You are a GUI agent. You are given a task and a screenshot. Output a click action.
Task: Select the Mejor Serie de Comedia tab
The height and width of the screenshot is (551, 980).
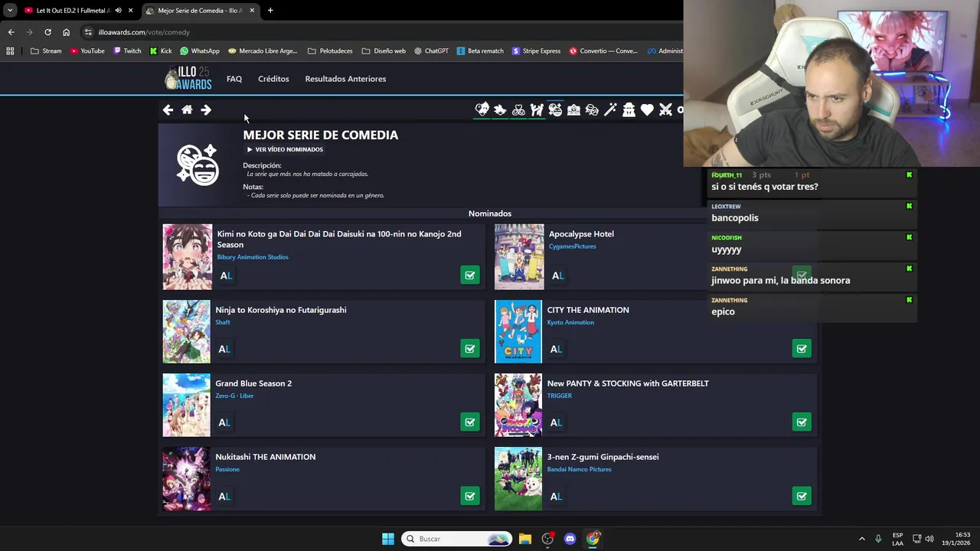coord(201,11)
